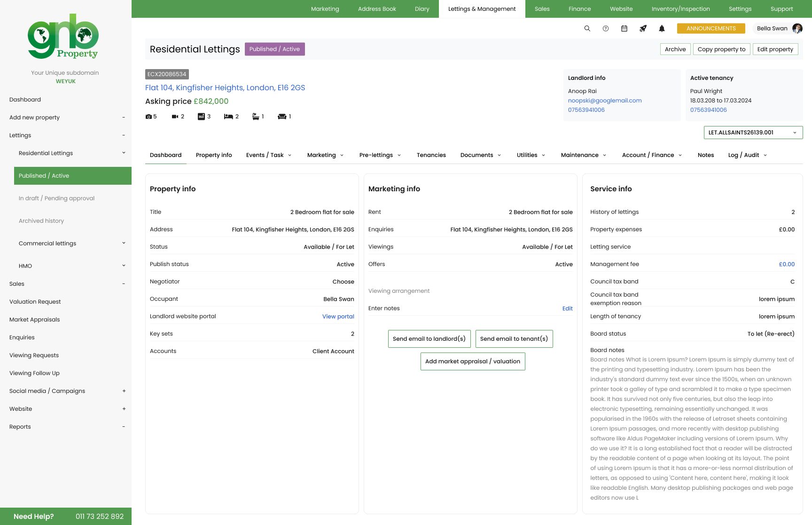Select Archived history in sidebar
This screenshot has width=812, height=525.
point(41,221)
